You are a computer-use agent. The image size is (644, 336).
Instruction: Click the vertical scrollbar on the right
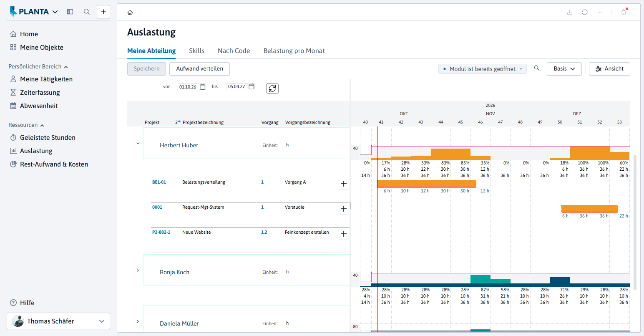pos(635,222)
